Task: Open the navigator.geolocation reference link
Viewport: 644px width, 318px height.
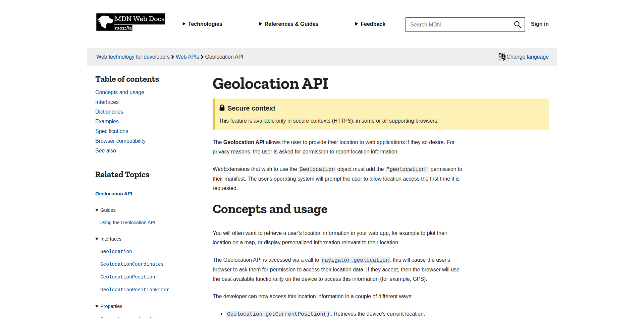Action: (x=355, y=260)
